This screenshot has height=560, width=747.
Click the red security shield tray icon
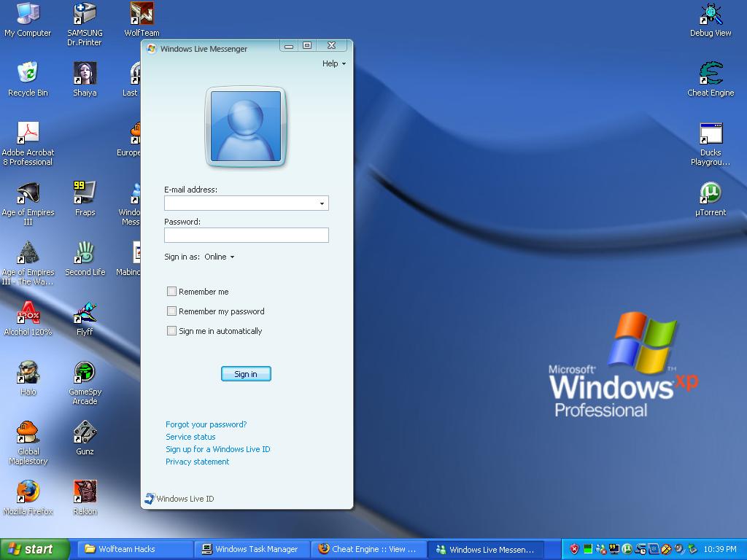(574, 549)
